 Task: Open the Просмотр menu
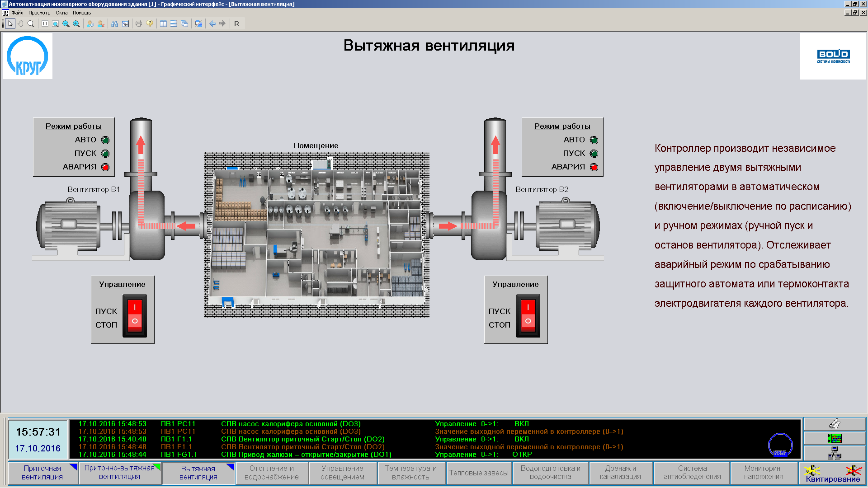point(39,13)
